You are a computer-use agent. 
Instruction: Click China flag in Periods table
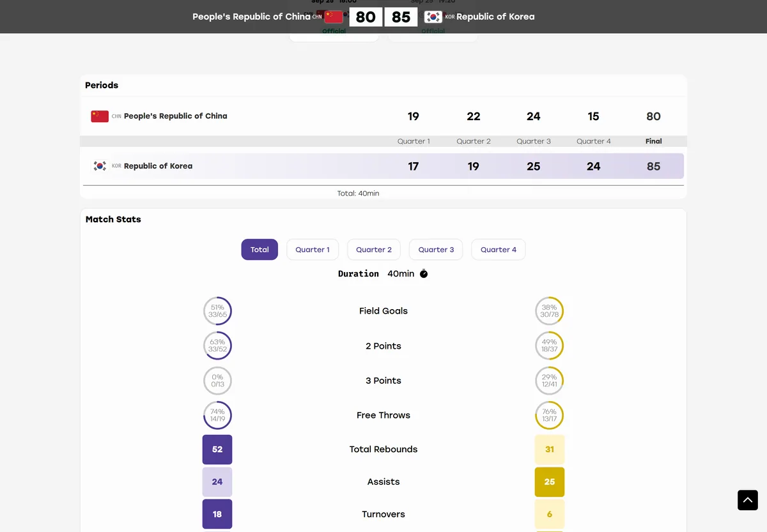pos(100,116)
